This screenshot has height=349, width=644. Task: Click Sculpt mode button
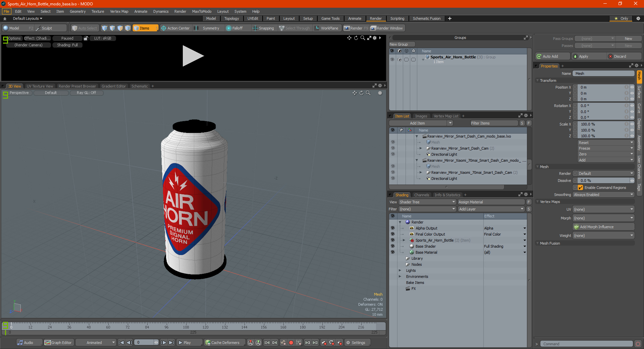click(50, 28)
